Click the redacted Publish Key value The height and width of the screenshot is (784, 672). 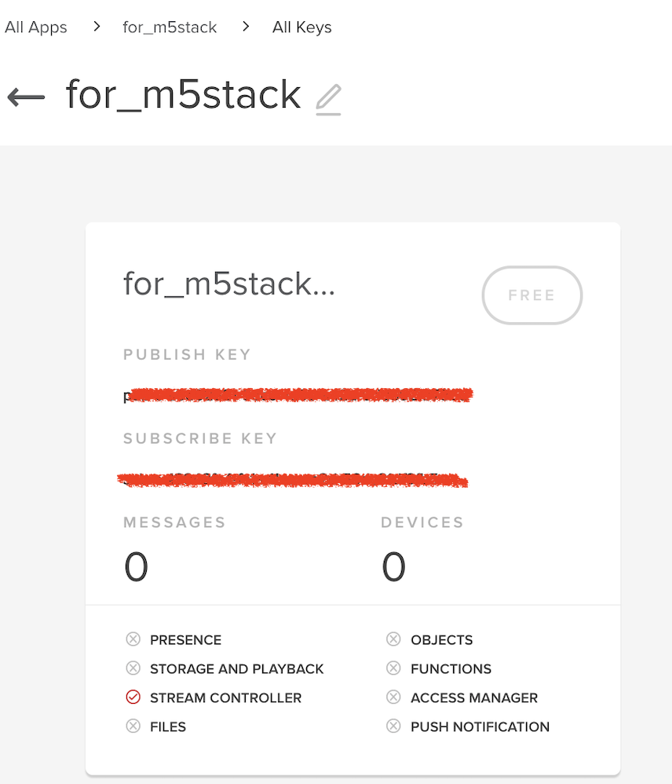[x=297, y=395]
